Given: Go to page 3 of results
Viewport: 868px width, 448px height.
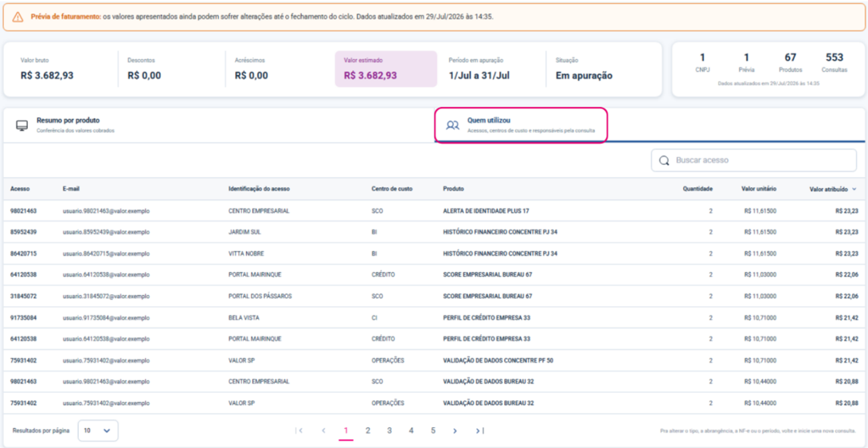Looking at the screenshot, I should [389, 430].
